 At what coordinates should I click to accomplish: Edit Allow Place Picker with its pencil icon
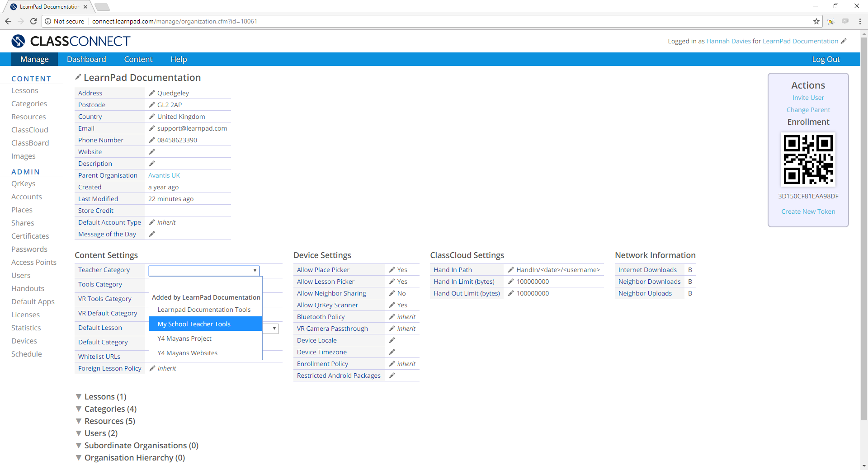pyautogui.click(x=392, y=270)
